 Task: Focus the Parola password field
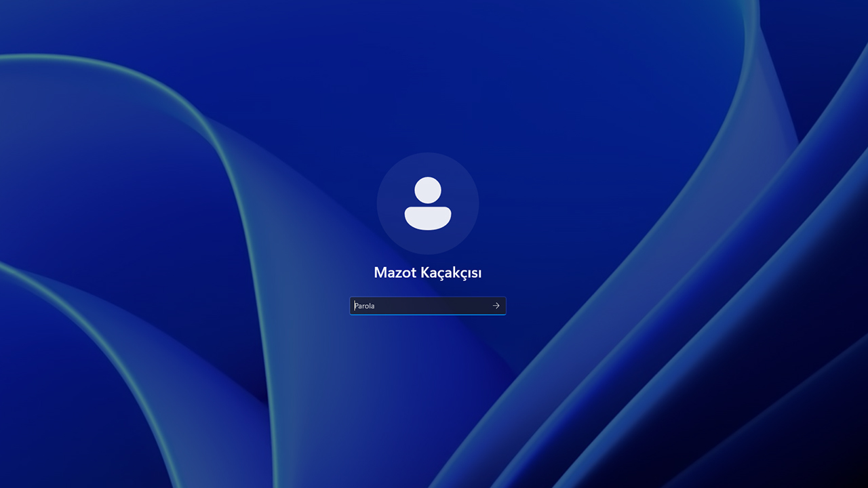(x=420, y=306)
